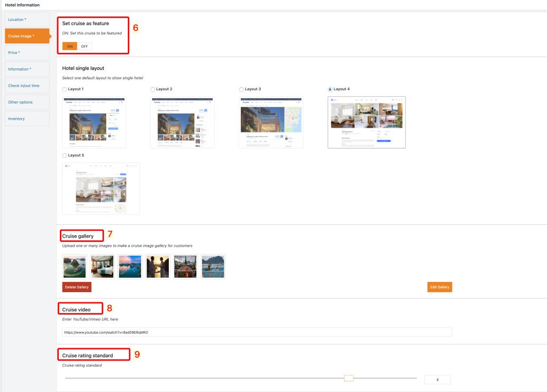
Task: Pick the Layout 3 radio button
Action: click(x=241, y=89)
